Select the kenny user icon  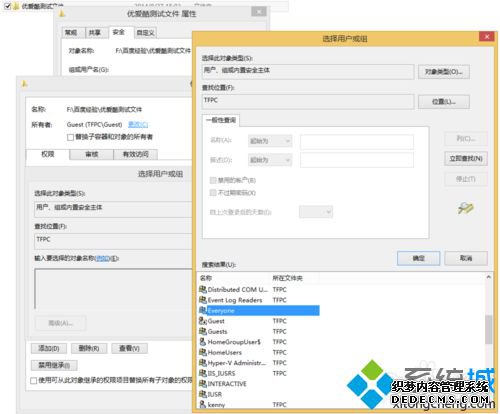tap(203, 404)
